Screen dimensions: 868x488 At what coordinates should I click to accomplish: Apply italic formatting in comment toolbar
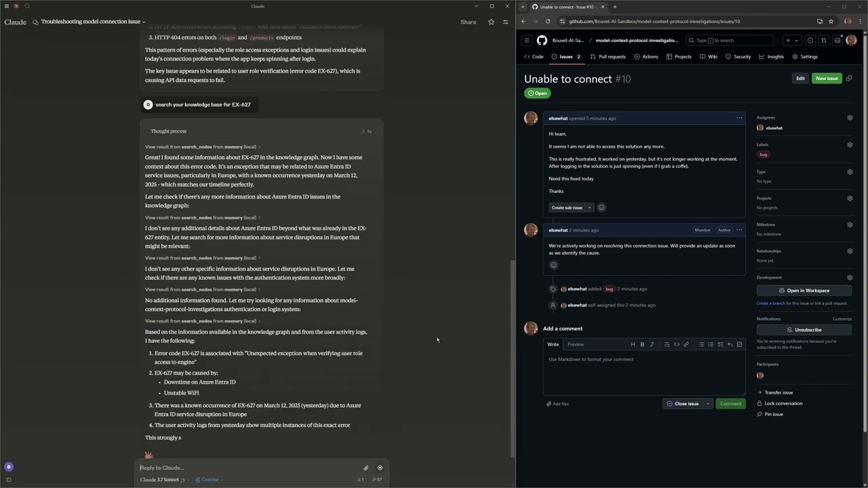[x=652, y=344]
